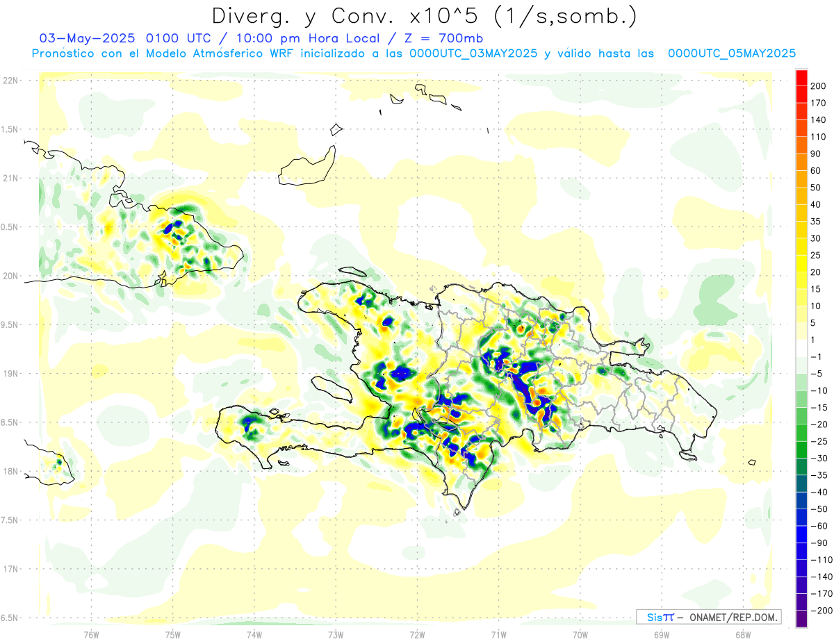Select the '76W' longitude label
Image resolution: width=834 pixels, height=644 pixels.
[91, 634]
